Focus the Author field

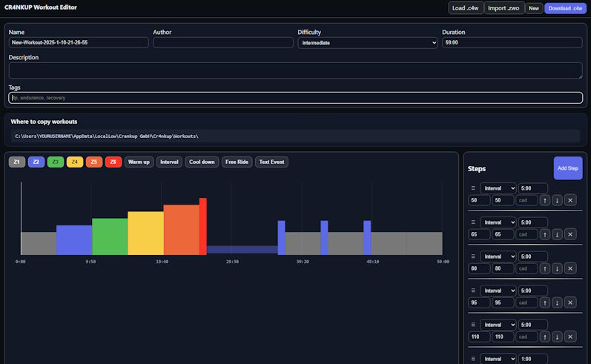click(x=223, y=42)
